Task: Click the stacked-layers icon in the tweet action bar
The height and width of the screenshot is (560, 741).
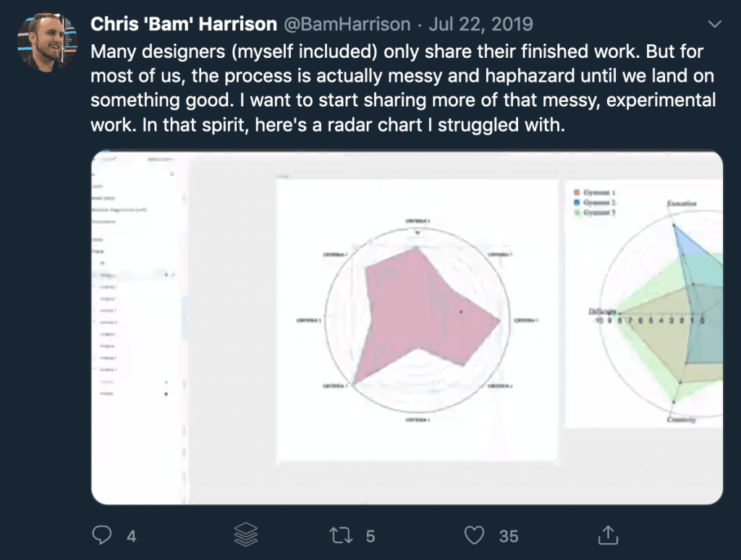Action: click(x=245, y=535)
